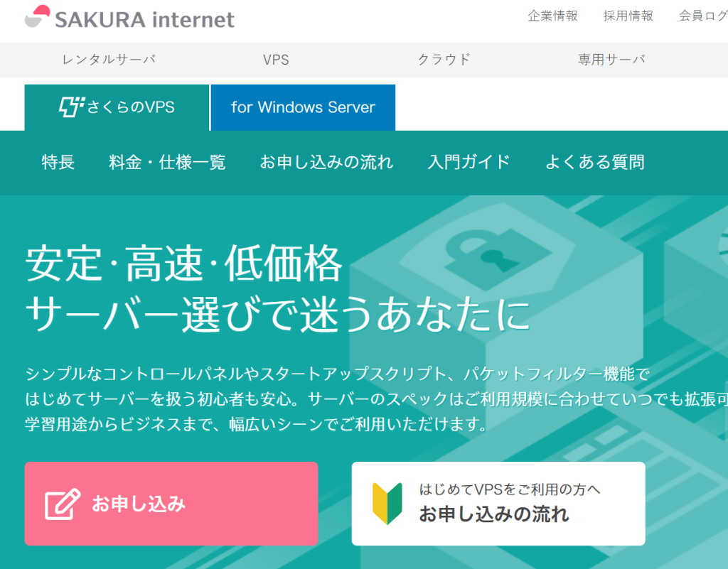The height and width of the screenshot is (569, 728).
Task: Open the 企業情報 link
Action: click(x=552, y=16)
